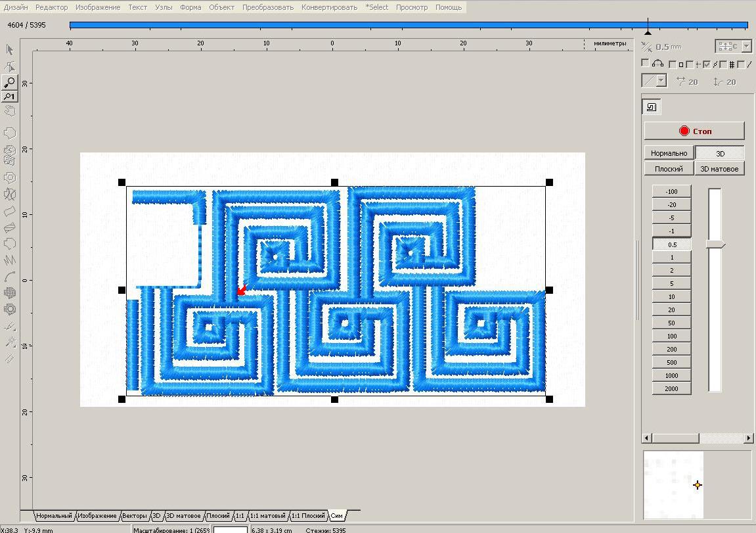
Task: Switch to the Векторы bottom tab
Action: [134, 516]
